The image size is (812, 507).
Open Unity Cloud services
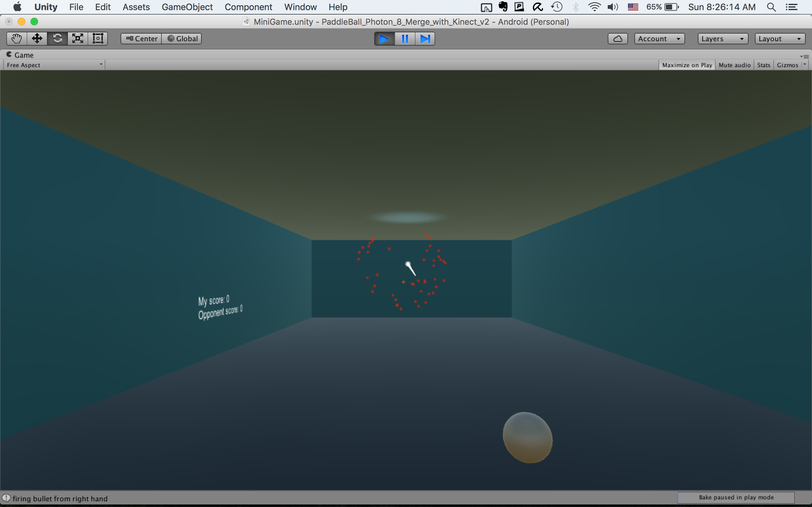[x=617, y=39]
